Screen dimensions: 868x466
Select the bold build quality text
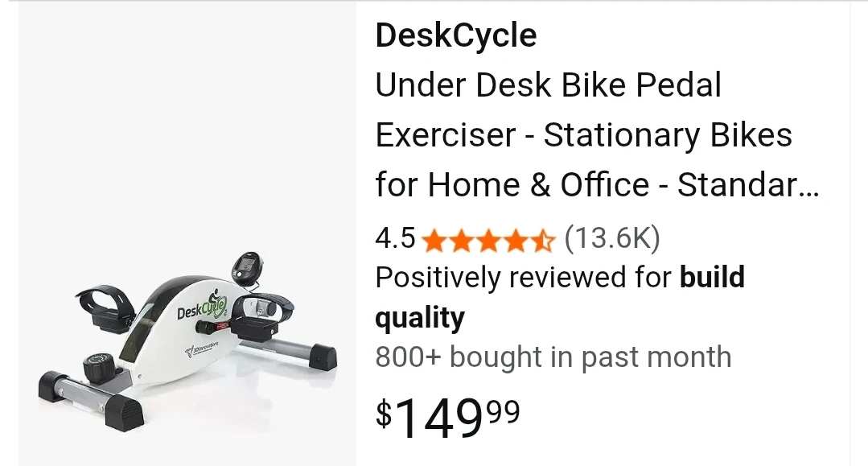pos(560,298)
